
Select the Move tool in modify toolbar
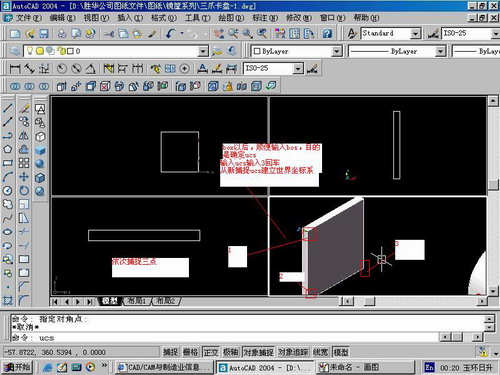point(24,177)
